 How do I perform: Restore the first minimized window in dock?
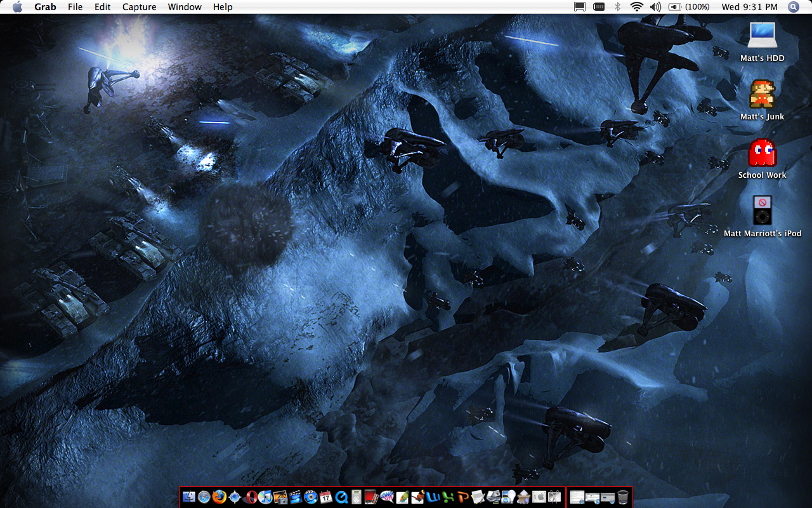click(576, 497)
